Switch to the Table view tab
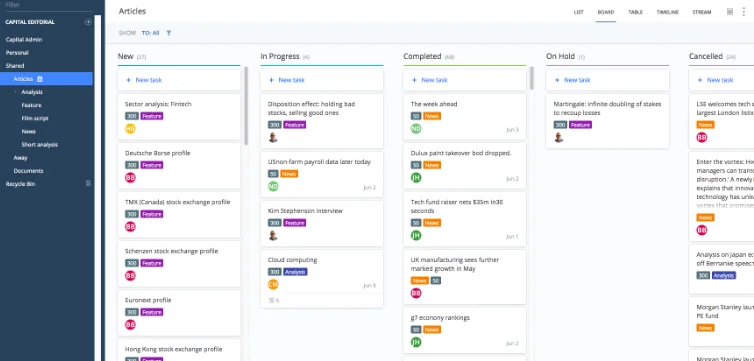754x361 pixels. click(635, 12)
